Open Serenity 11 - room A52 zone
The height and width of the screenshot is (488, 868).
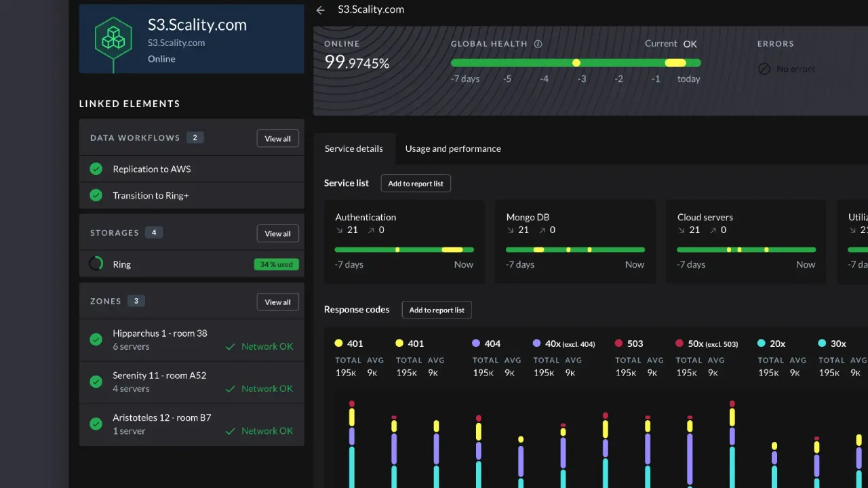tap(191, 382)
